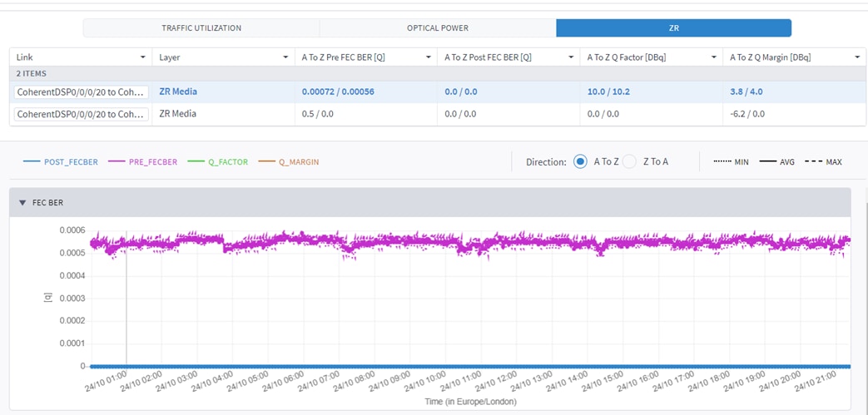
Task: Switch to the Traffic Utilization tab
Action: tap(201, 28)
